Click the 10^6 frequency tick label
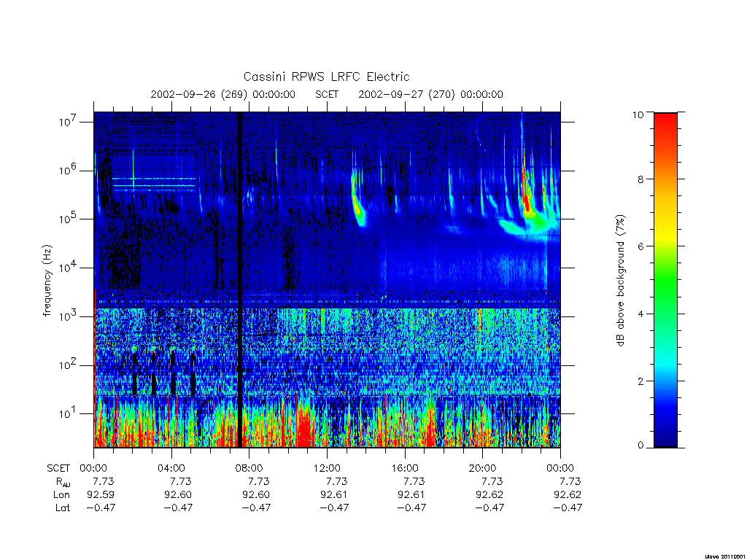The image size is (747, 560). coord(69,170)
